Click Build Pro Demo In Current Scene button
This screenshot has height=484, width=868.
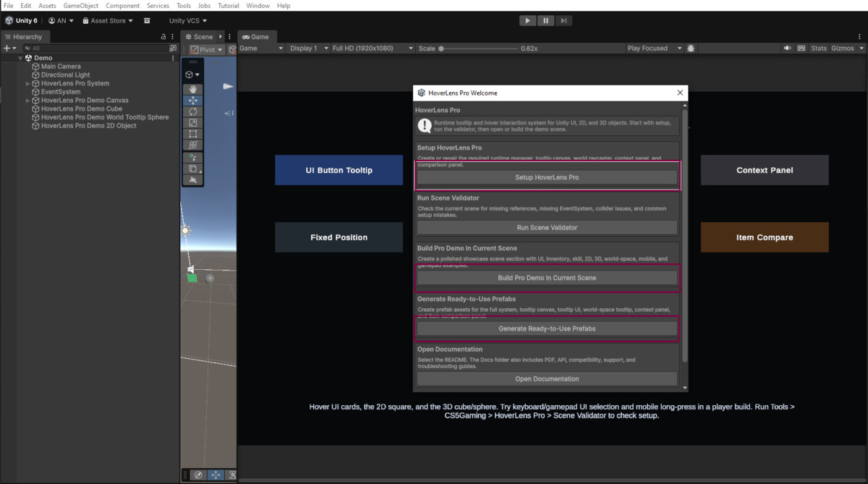tap(547, 278)
